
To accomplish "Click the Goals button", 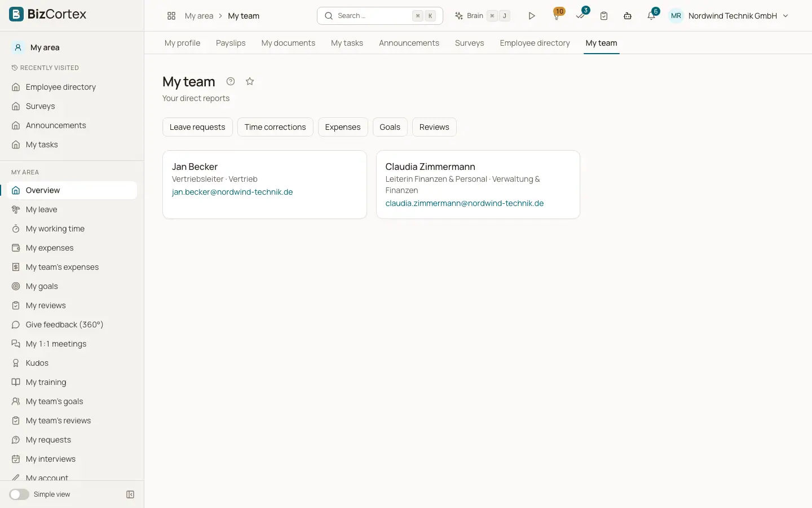I will pos(390,127).
